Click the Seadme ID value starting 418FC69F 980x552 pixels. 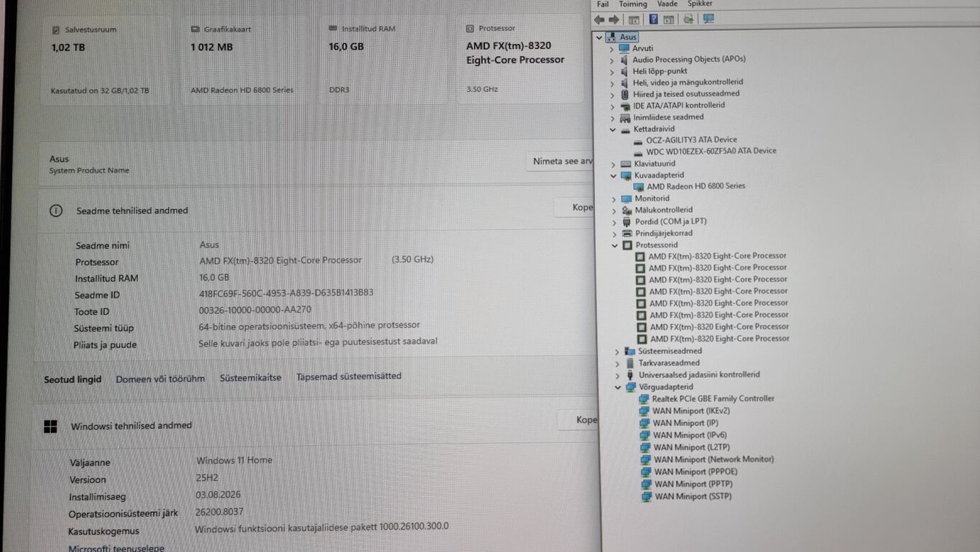point(286,293)
